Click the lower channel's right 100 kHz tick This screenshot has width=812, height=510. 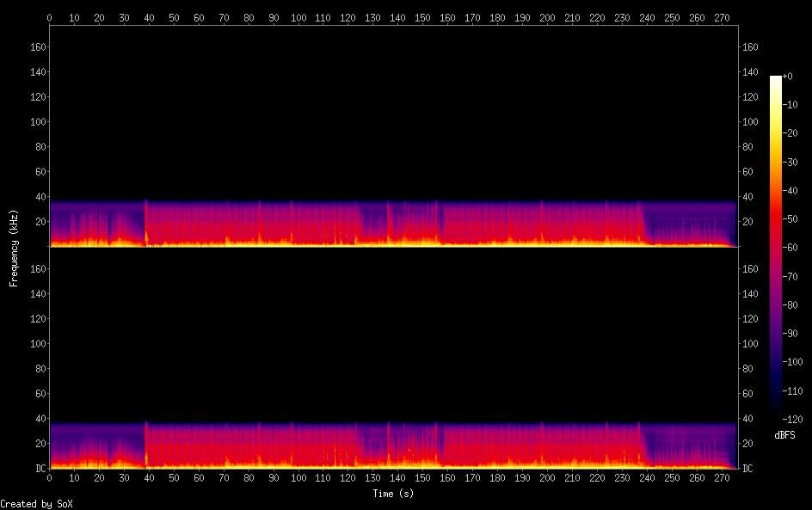[x=751, y=344]
